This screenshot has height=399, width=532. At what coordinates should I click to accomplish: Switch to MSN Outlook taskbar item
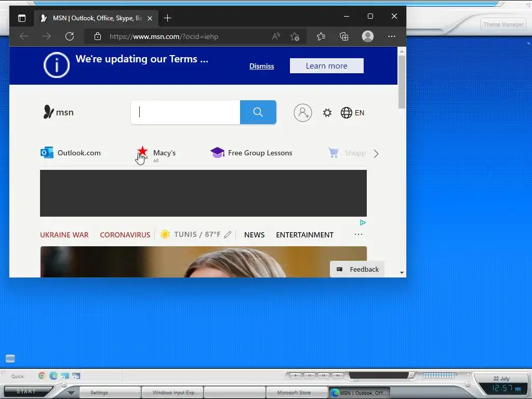[360, 393]
